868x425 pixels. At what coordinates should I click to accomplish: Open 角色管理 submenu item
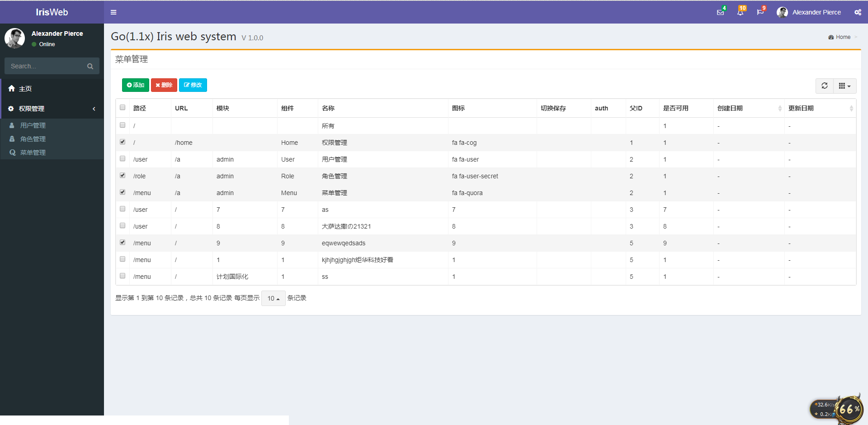pyautogui.click(x=52, y=139)
